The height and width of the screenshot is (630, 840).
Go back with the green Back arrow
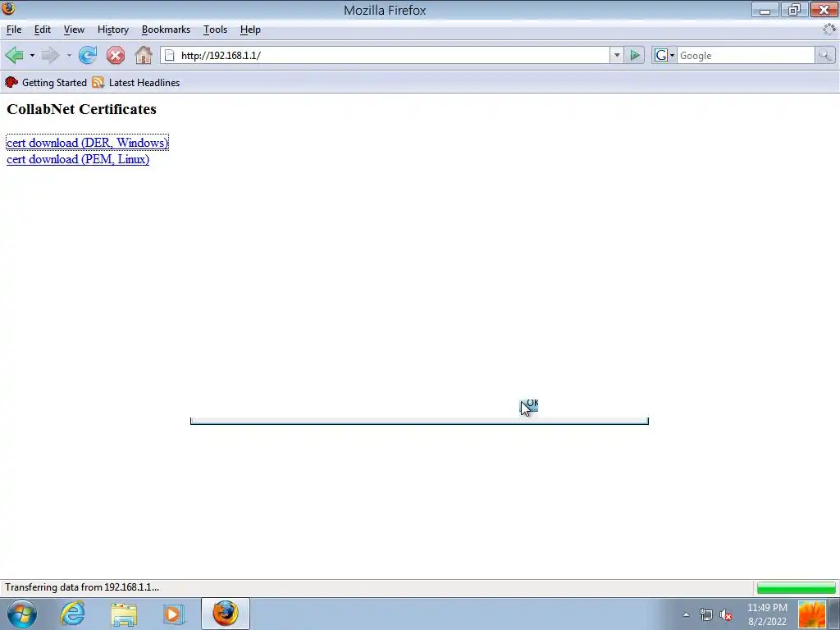15,55
